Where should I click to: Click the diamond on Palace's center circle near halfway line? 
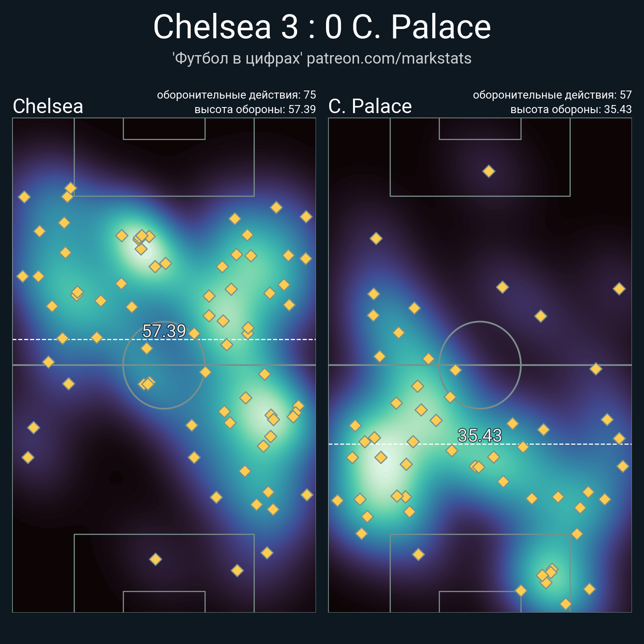455,370
